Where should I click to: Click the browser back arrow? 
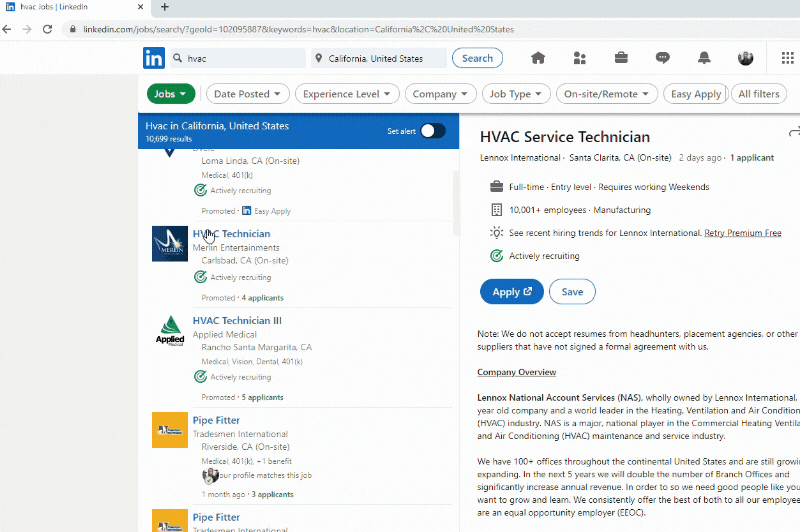[x=7, y=30]
